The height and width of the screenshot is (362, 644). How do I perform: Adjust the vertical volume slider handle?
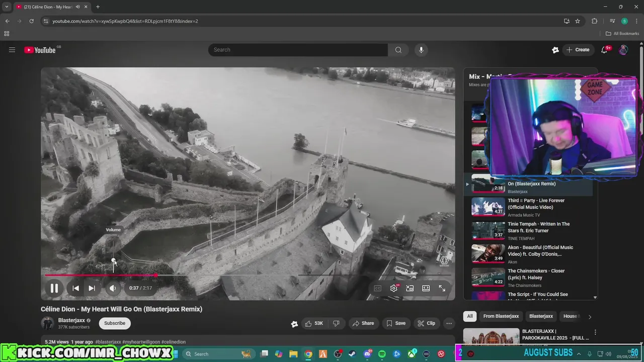pyautogui.click(x=113, y=260)
